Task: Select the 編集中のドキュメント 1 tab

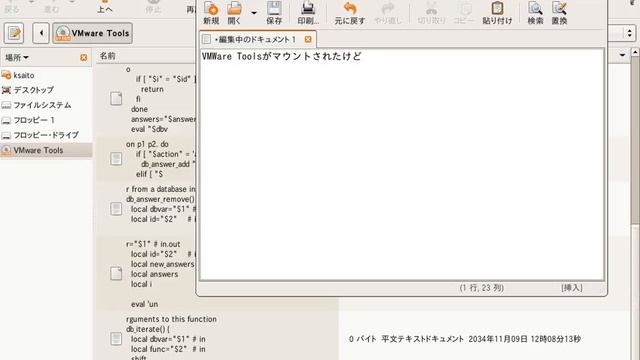Action: (x=257, y=39)
